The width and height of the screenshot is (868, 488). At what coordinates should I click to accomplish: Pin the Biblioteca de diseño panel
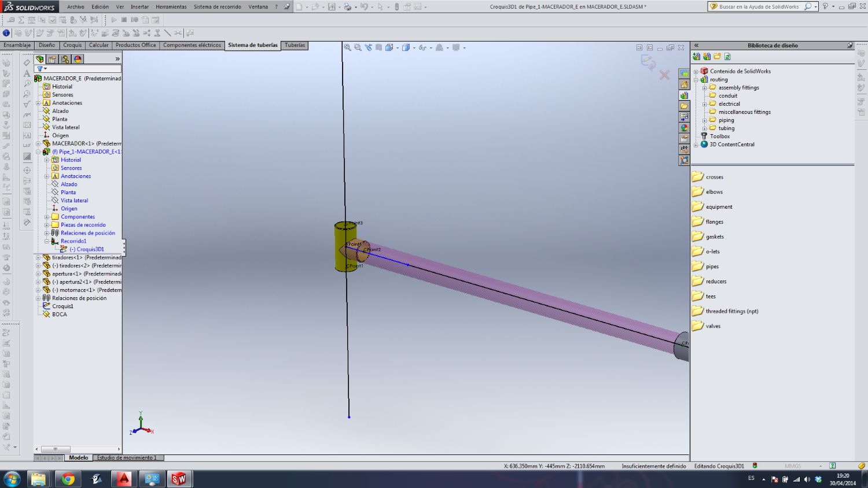pos(849,45)
